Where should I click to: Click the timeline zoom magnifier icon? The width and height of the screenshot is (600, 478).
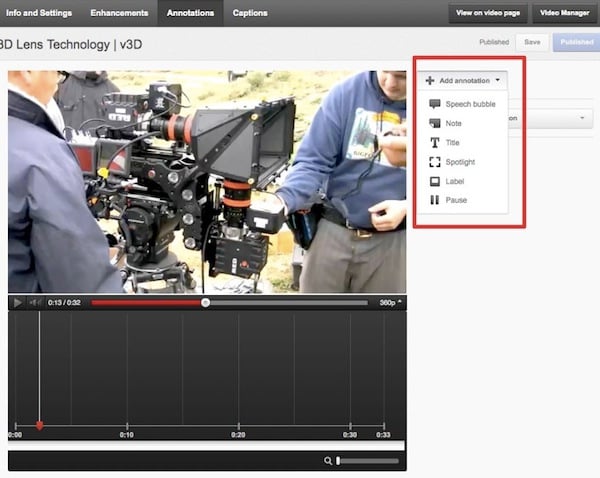coord(327,460)
